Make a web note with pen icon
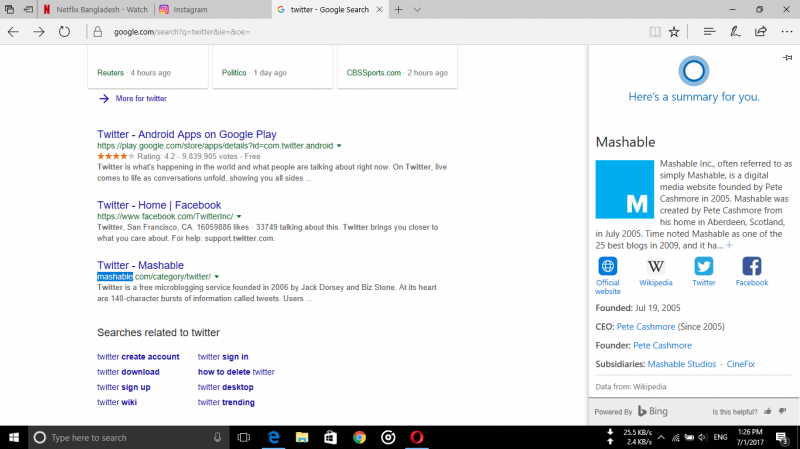 point(735,32)
